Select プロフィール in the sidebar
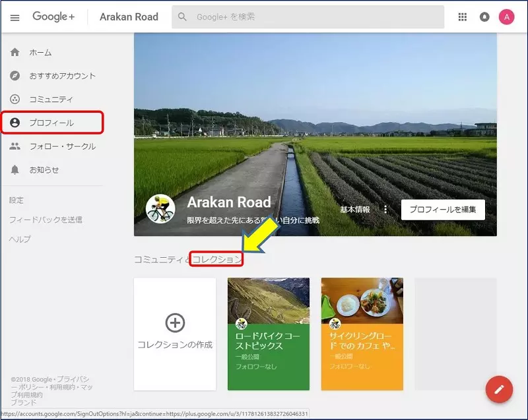The width and height of the screenshot is (528, 420). point(52,123)
